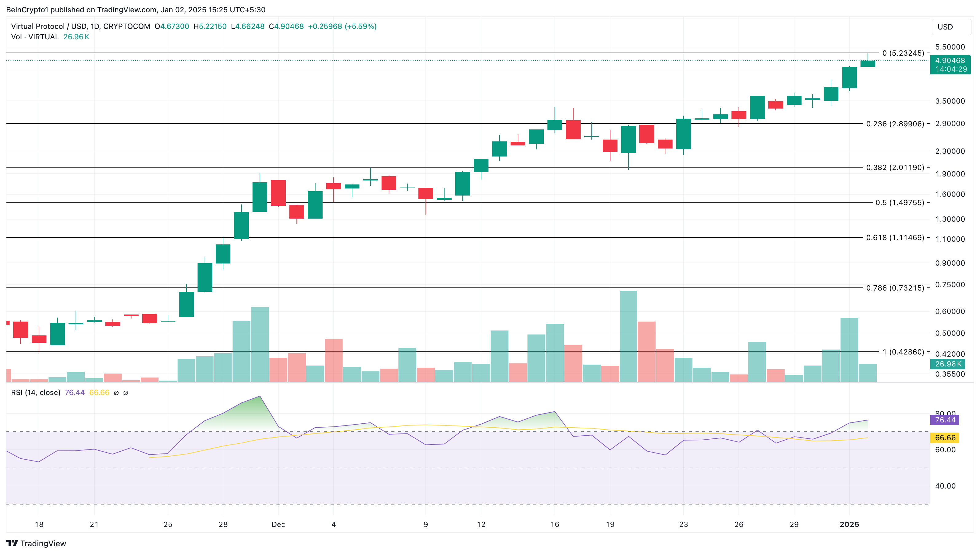Click the purple 76.44 RSI axis tag
Image resolution: width=980 pixels, height=554 pixels.
click(x=945, y=420)
